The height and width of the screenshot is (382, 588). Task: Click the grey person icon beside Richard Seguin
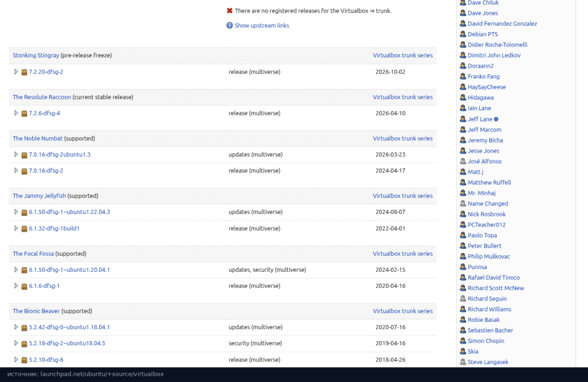point(463,299)
